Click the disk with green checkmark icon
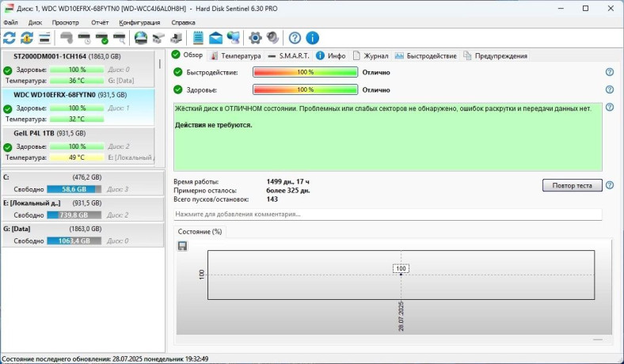This screenshot has height=364, width=624. click(102, 38)
